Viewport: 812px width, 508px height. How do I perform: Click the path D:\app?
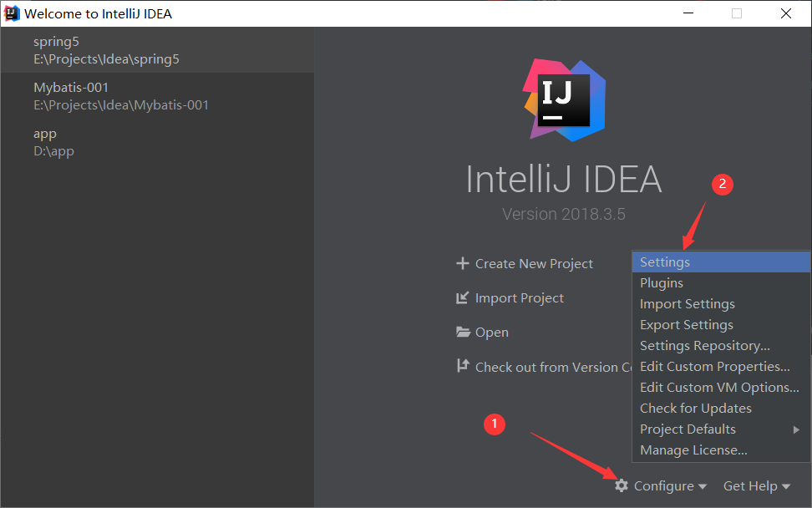53,151
